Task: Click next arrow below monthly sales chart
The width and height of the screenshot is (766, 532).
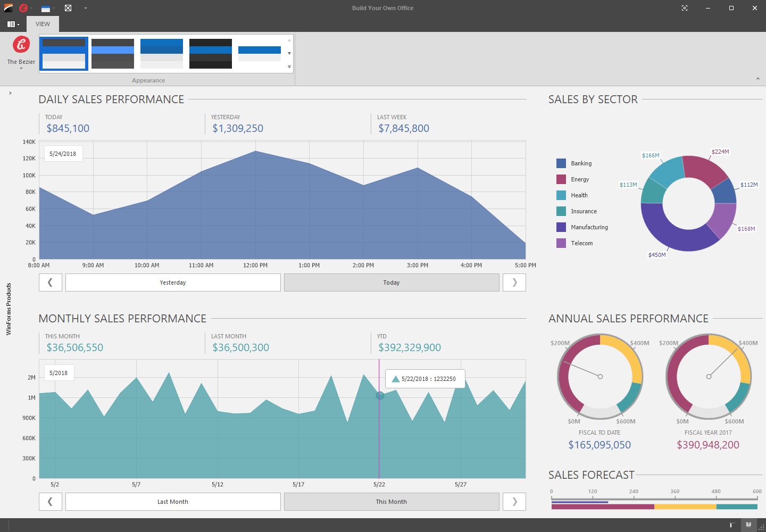Action: click(x=514, y=502)
